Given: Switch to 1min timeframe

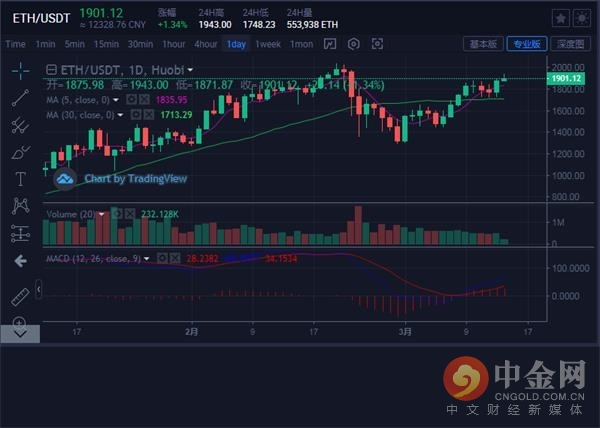Looking at the screenshot, I should (46, 44).
